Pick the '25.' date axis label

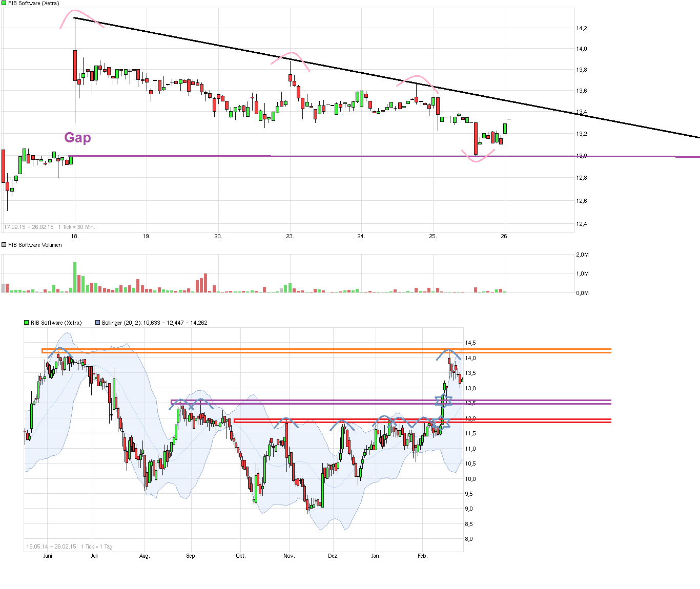(x=433, y=236)
